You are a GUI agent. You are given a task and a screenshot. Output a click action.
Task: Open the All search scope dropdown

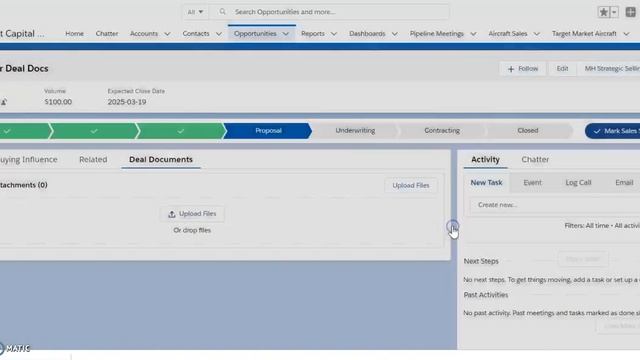pos(195,12)
